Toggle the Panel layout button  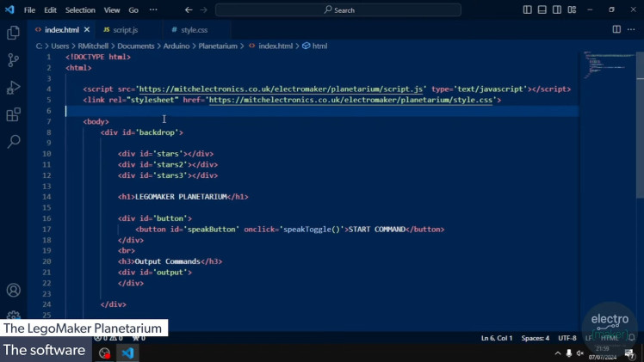[542, 10]
